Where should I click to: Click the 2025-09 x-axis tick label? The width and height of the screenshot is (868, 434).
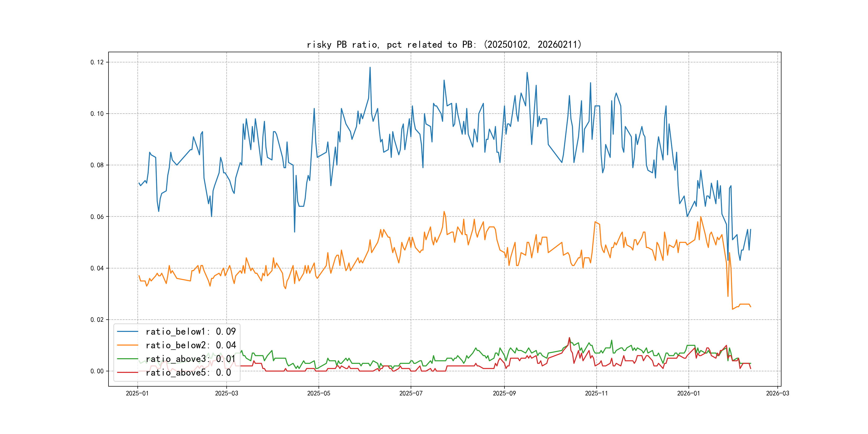(x=504, y=393)
